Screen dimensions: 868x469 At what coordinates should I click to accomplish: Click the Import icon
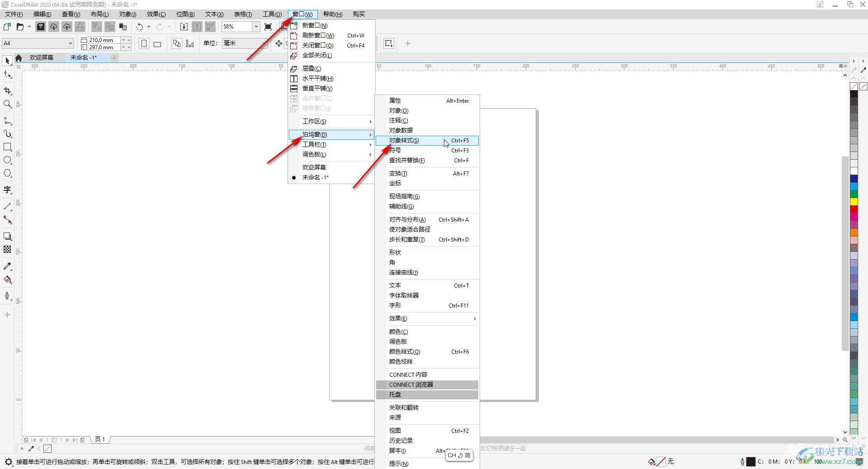click(184, 27)
